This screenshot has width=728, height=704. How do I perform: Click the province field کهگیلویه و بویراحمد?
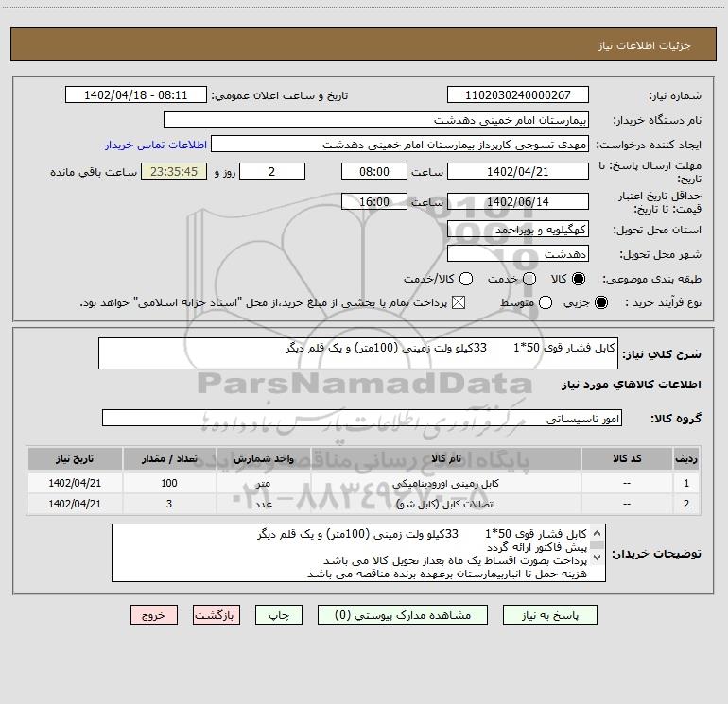(518, 230)
